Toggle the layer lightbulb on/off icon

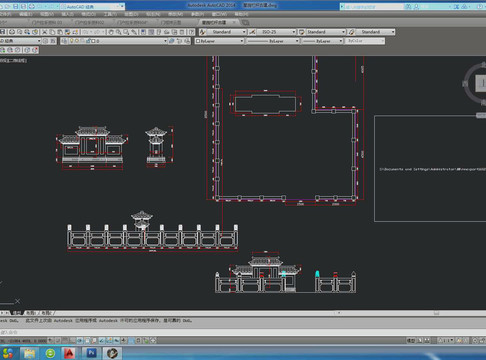pos(71,41)
